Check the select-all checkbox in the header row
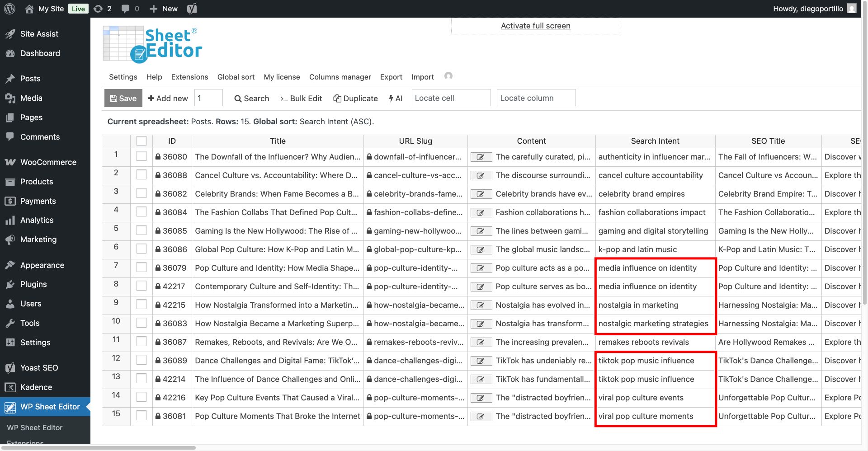The height and width of the screenshot is (451, 868). (141, 141)
